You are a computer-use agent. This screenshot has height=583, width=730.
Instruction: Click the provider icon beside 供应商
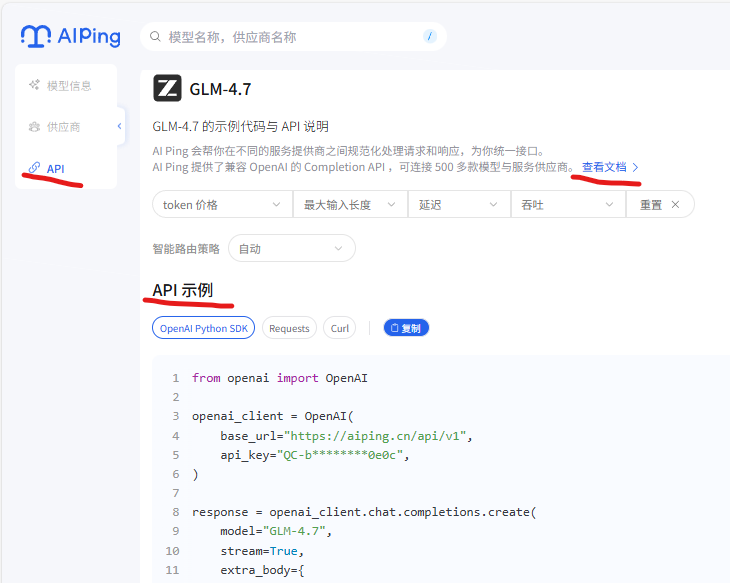[x=34, y=127]
